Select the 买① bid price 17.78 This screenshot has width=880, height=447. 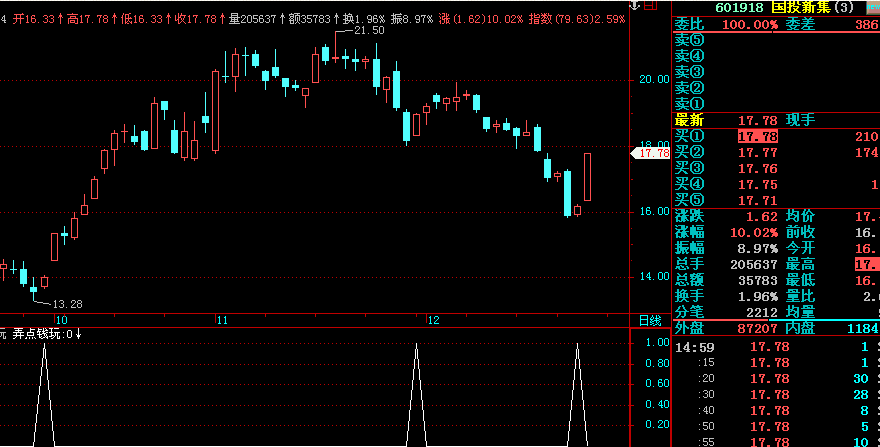pyautogui.click(x=757, y=136)
